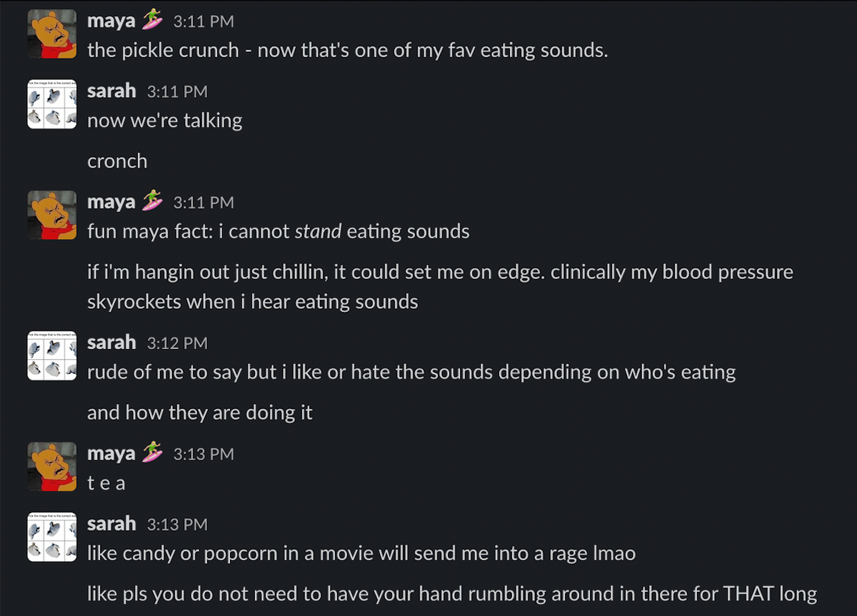Click the sarah username above "now we're talking"

(111, 91)
